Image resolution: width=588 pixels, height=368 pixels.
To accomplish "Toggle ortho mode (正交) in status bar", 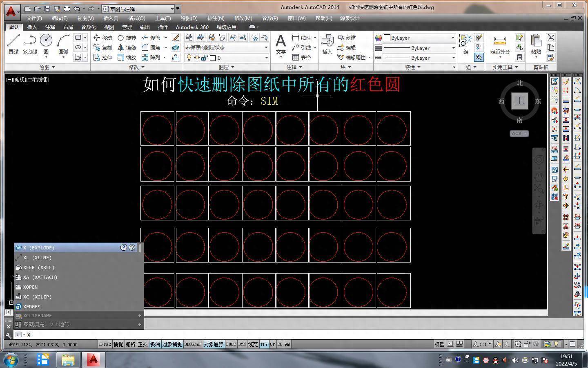I will click(x=143, y=344).
